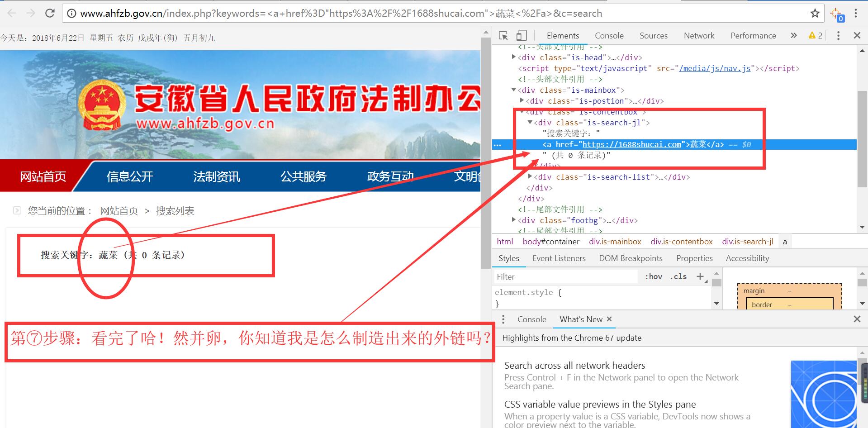The width and height of the screenshot is (868, 428).
Task: Collapse the is-mainbox div node
Action: click(513, 90)
